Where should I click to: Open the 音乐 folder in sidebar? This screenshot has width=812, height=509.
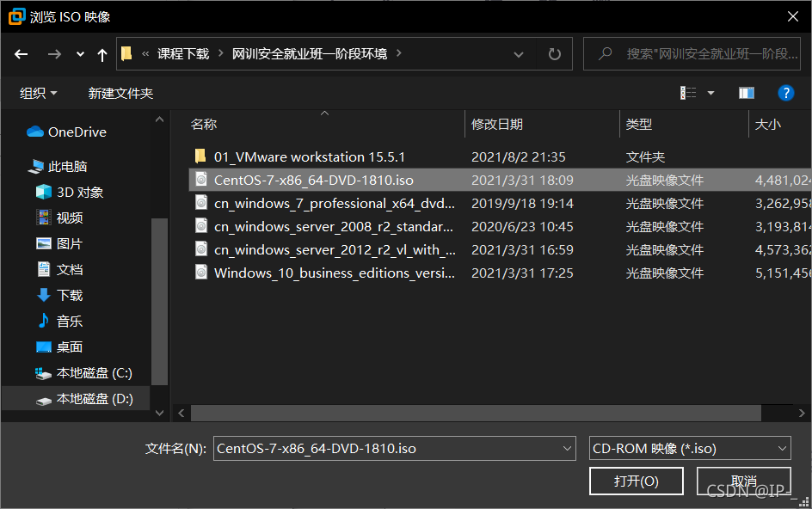(59, 321)
